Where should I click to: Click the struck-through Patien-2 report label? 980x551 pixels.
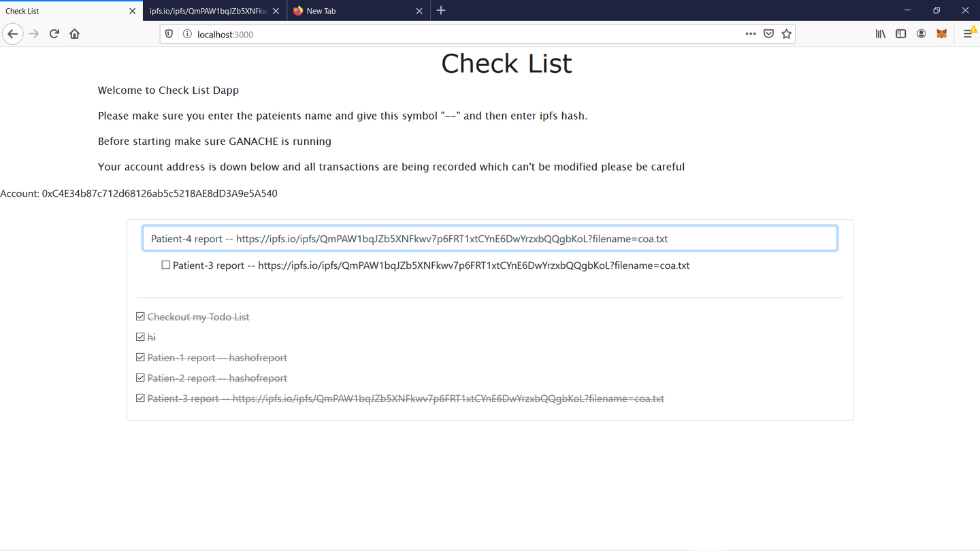[x=217, y=378]
